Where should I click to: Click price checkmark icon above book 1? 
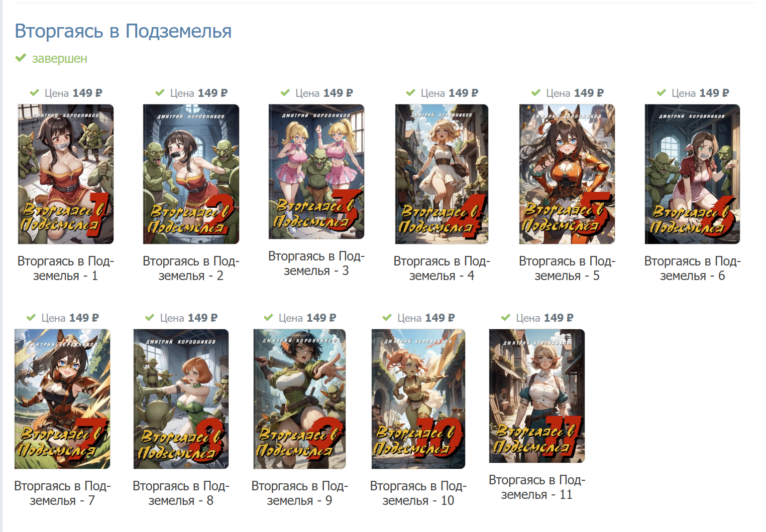[x=35, y=93]
